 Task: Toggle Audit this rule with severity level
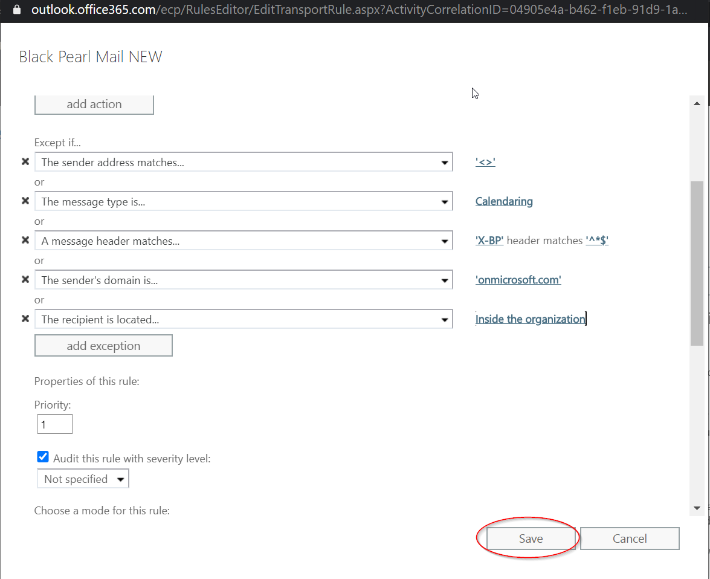click(42, 458)
